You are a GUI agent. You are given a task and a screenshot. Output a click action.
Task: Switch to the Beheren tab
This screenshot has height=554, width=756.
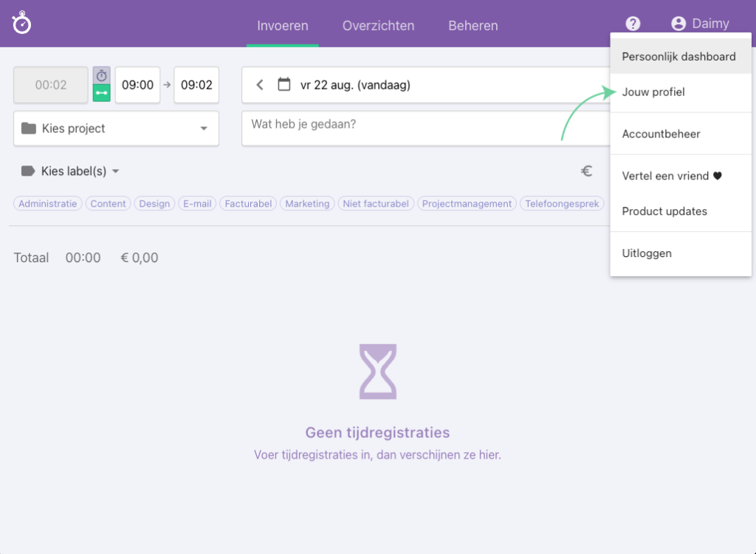click(472, 26)
